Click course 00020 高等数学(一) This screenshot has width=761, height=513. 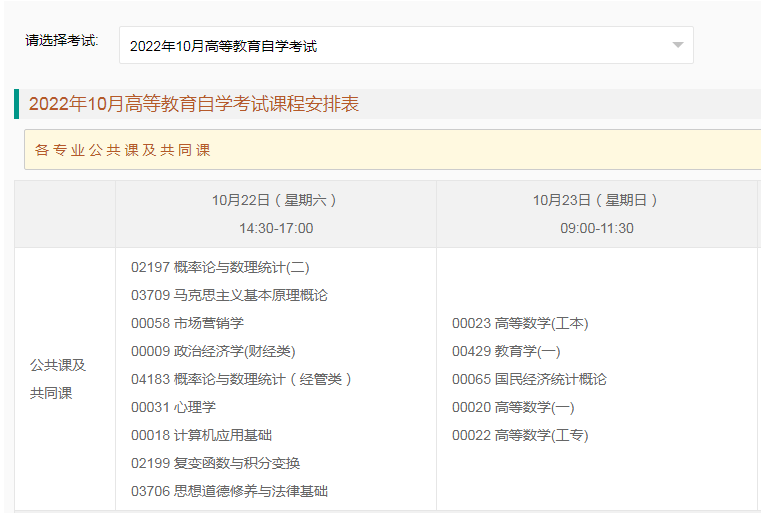tap(513, 407)
